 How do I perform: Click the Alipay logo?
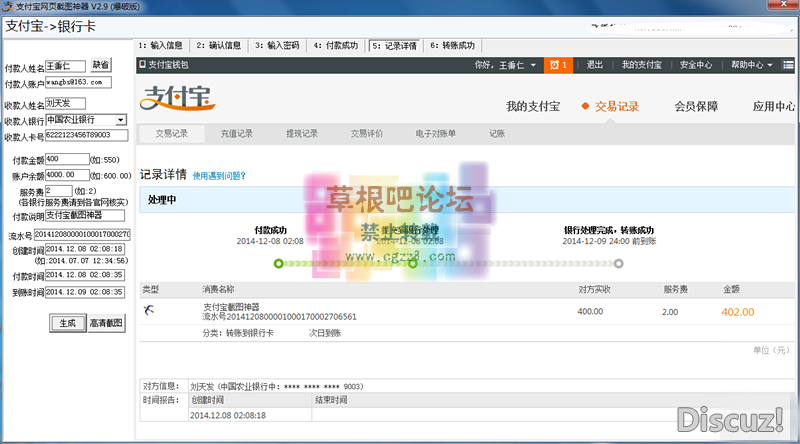(177, 97)
